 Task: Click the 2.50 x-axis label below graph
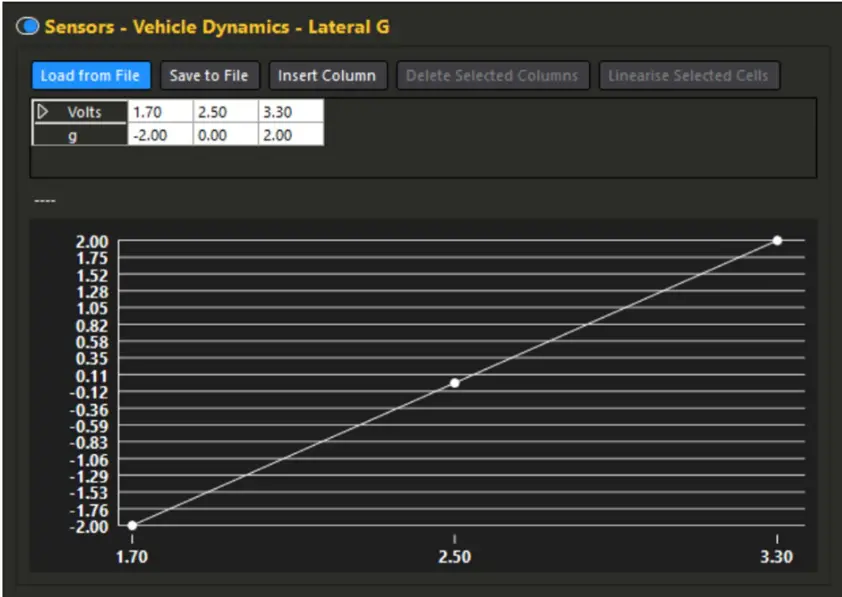tap(455, 557)
